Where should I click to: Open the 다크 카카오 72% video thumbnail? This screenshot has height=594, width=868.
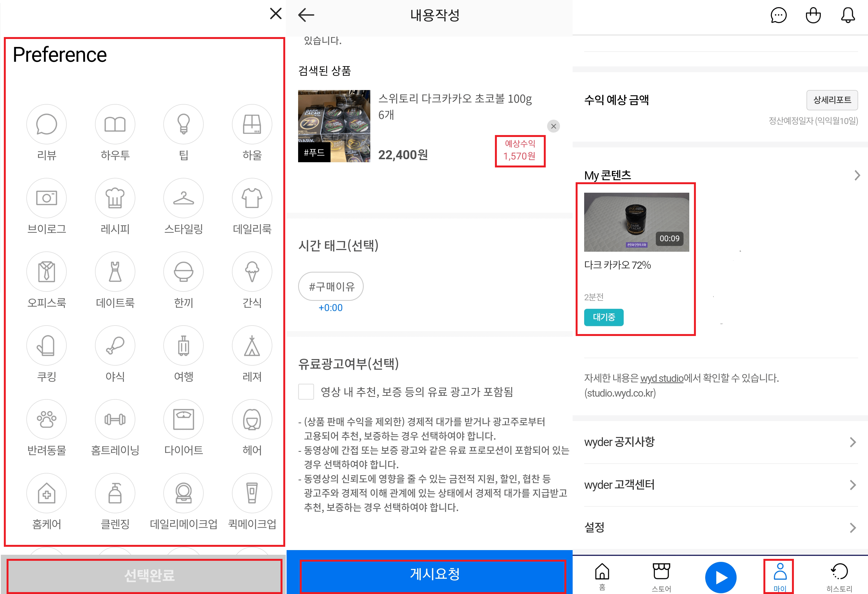(x=636, y=222)
